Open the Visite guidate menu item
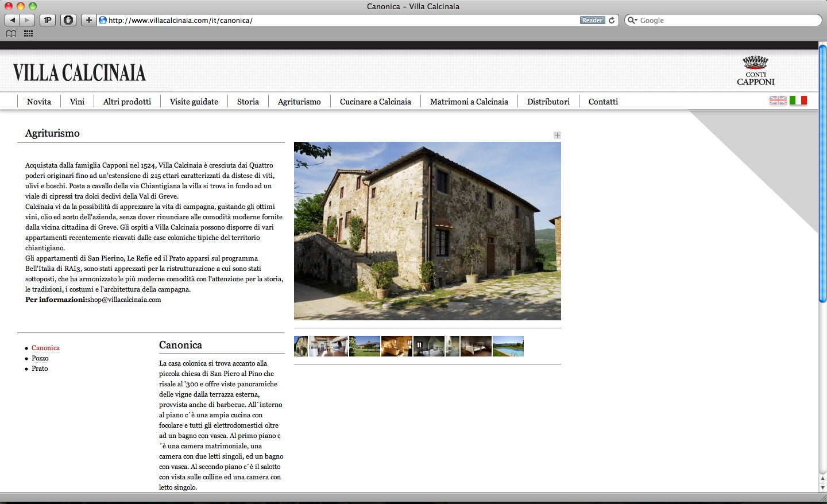This screenshot has height=504, width=827. pos(194,102)
